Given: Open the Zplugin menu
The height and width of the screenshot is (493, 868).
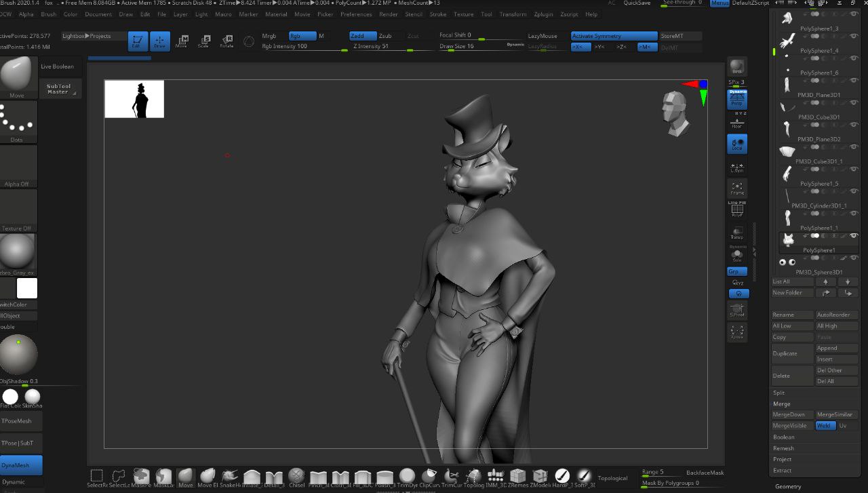Looking at the screenshot, I should point(543,14).
